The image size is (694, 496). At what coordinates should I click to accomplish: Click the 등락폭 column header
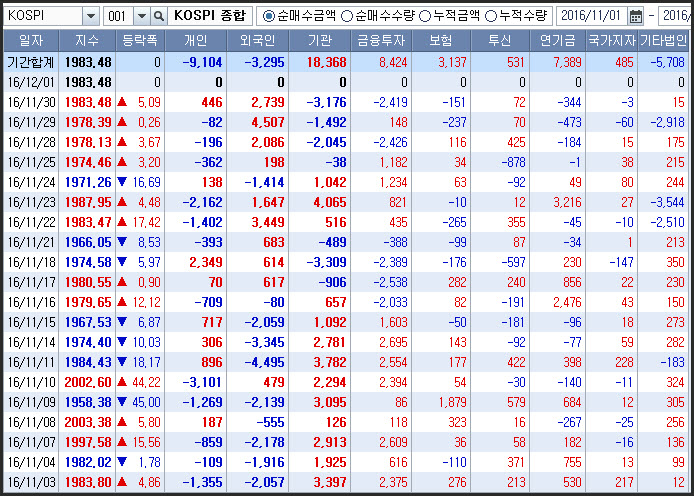tap(140, 41)
